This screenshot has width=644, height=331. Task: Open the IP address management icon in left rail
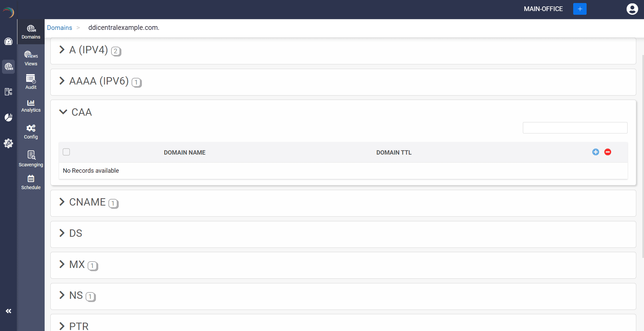[8, 92]
